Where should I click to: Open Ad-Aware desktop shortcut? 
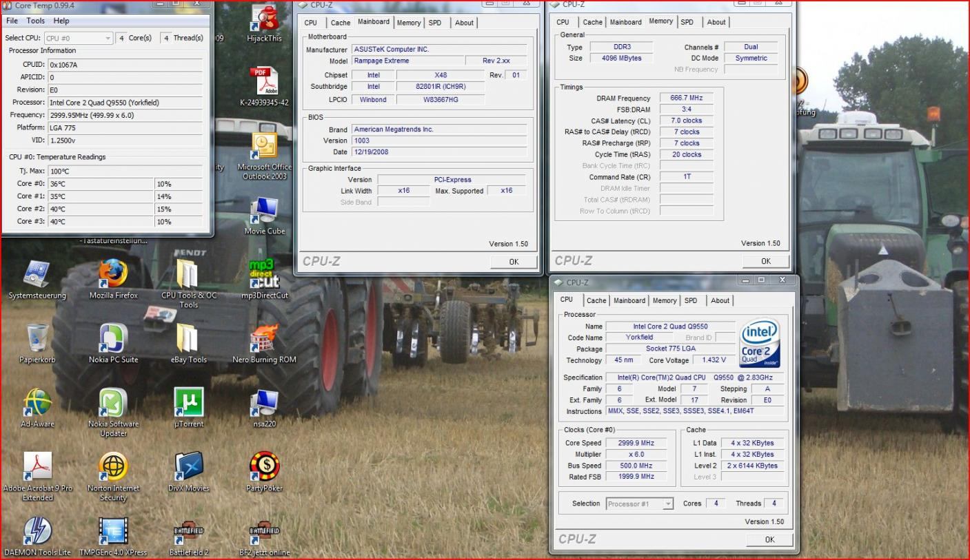point(37,408)
